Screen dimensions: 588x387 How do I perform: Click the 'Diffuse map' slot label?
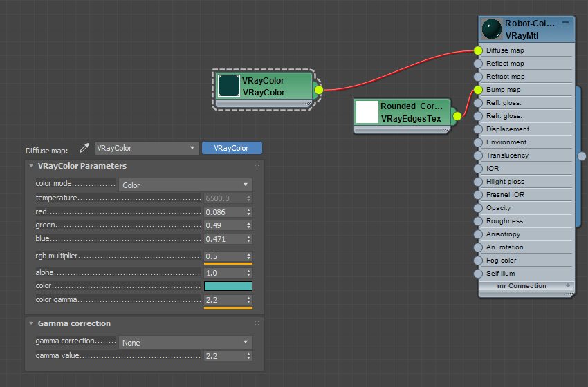[505, 50]
